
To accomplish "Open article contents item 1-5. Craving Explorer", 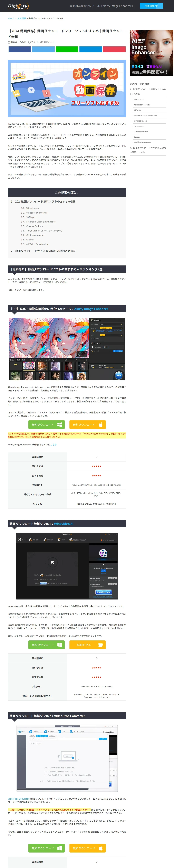I will click(32, 226).
